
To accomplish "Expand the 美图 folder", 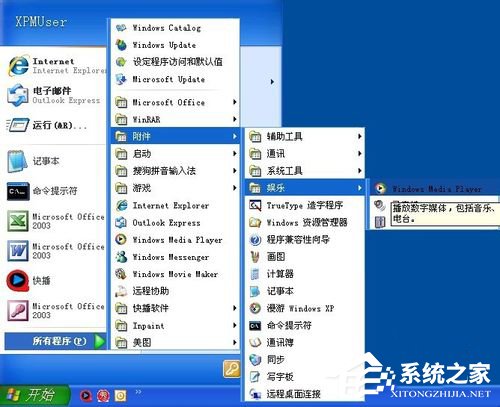I will coord(175,342).
